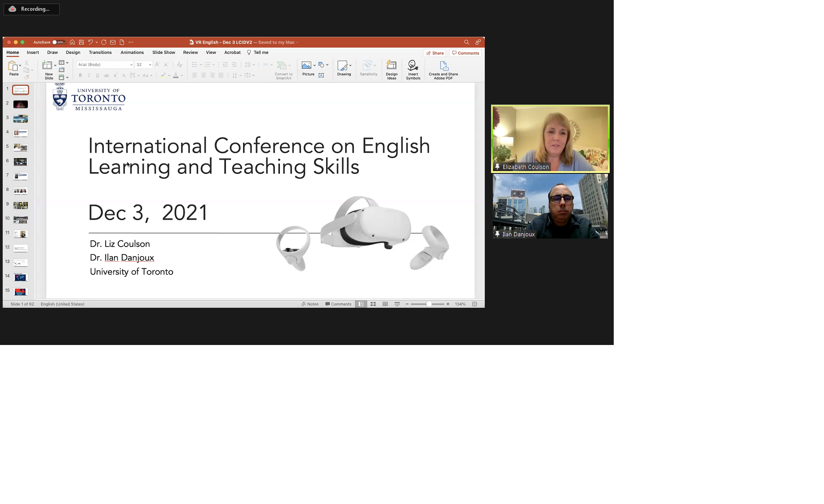Click the Share button
The image size is (824, 504).
click(435, 53)
